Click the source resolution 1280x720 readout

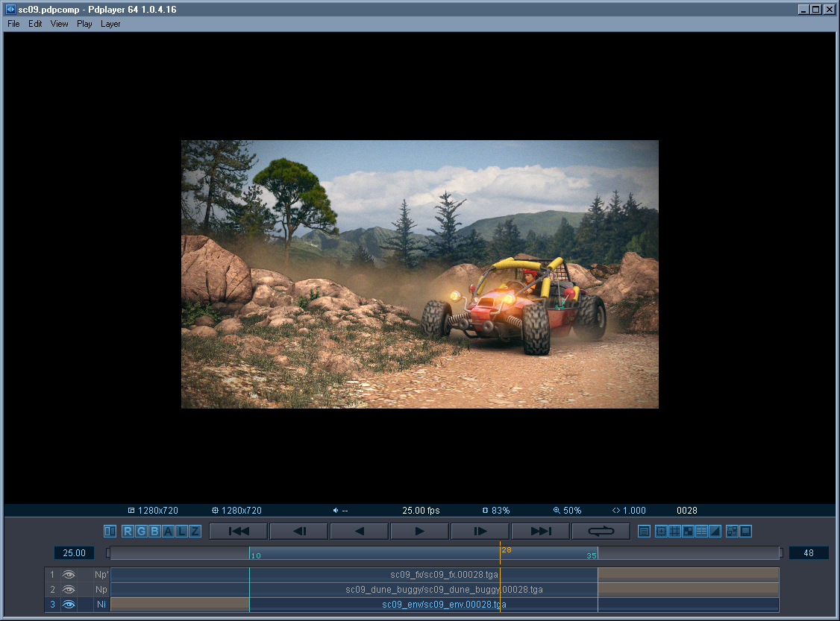click(153, 511)
